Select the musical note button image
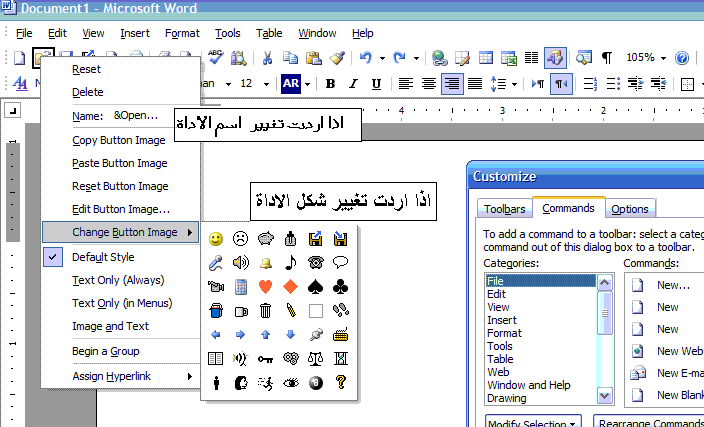Viewport: 704px width, 427px height. [x=291, y=263]
